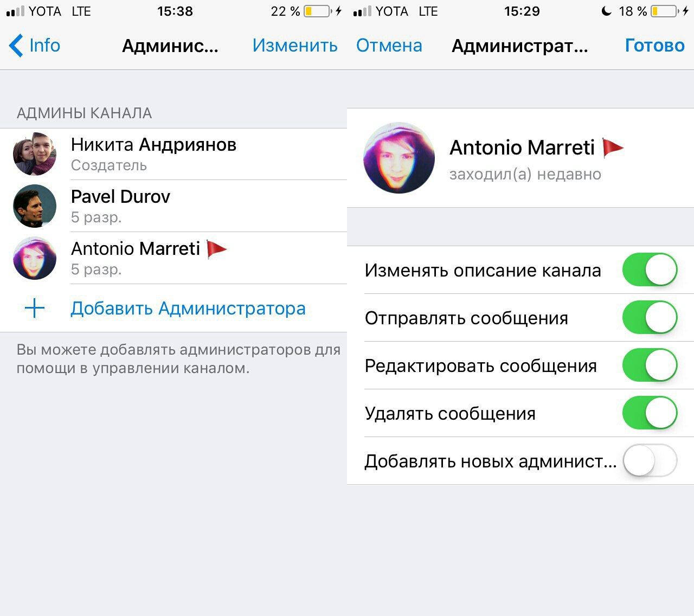Image resolution: width=694 pixels, height=616 pixels.
Task: Disable the Изменять описание канала switch
Action: (650, 269)
